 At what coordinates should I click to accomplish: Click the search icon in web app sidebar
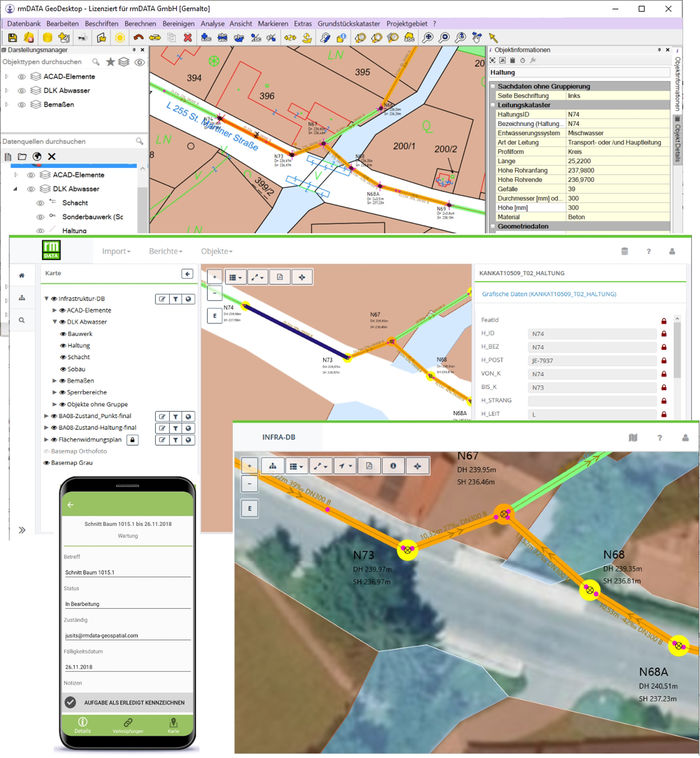click(22, 320)
